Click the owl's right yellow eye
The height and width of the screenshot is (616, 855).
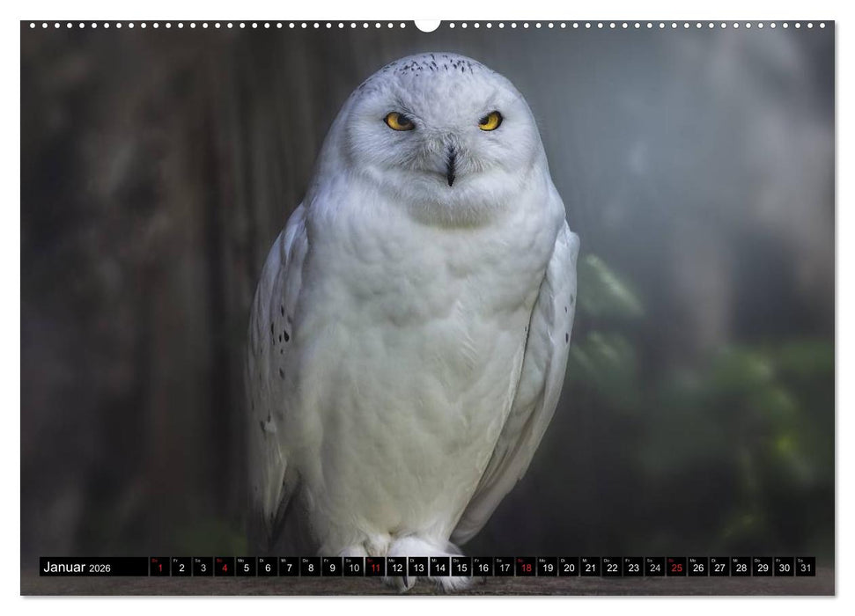tap(490, 121)
